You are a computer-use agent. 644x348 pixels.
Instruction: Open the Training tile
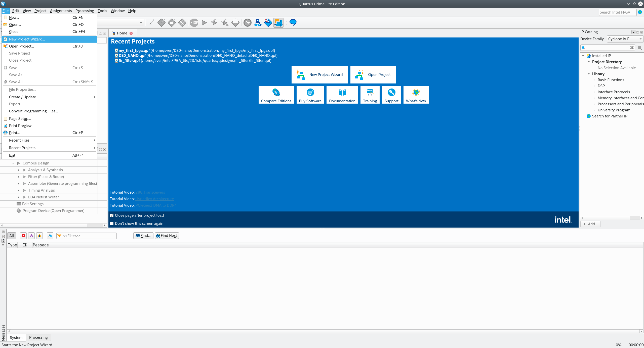(x=370, y=95)
